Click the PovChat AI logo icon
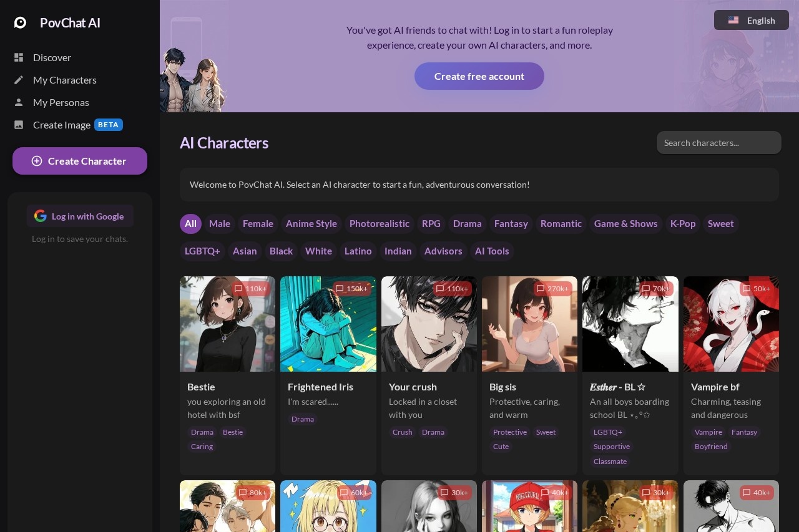Viewport: 799px width, 532px height. click(x=21, y=22)
